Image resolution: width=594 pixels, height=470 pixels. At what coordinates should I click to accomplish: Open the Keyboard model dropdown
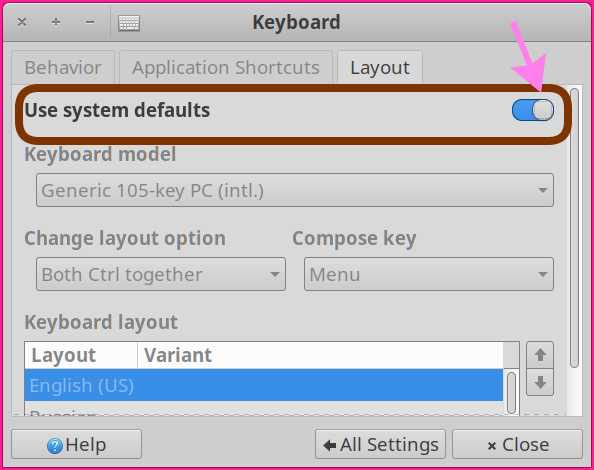click(x=295, y=190)
